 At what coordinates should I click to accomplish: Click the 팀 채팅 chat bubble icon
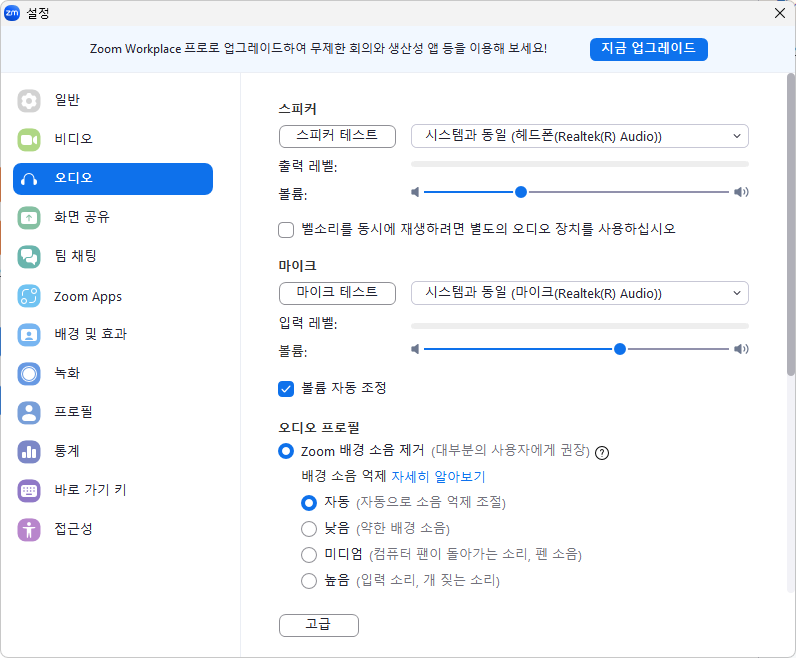(29, 256)
